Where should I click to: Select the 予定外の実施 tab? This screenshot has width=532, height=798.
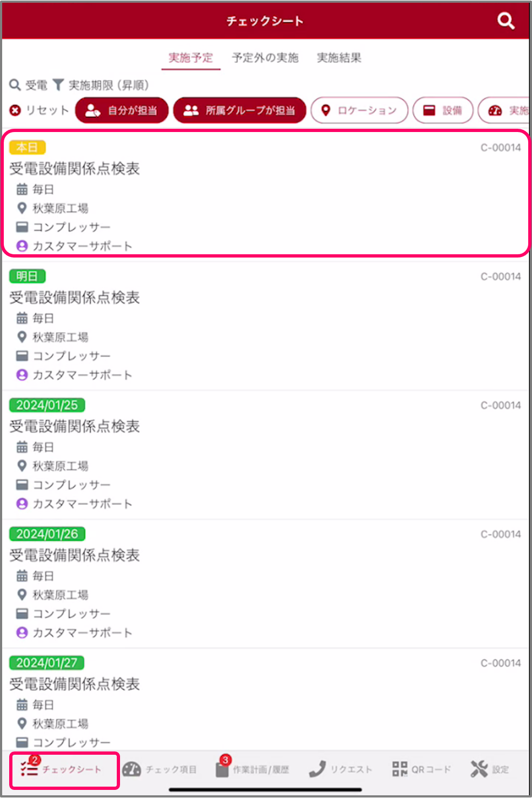pos(265,58)
